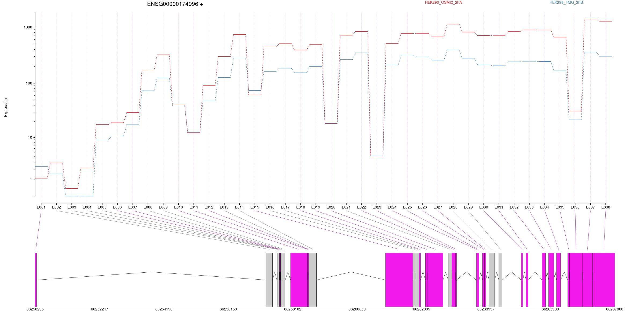Image resolution: width=644 pixels, height=322 pixels.
Task: Click the Expression y-axis label
Action: point(6,107)
